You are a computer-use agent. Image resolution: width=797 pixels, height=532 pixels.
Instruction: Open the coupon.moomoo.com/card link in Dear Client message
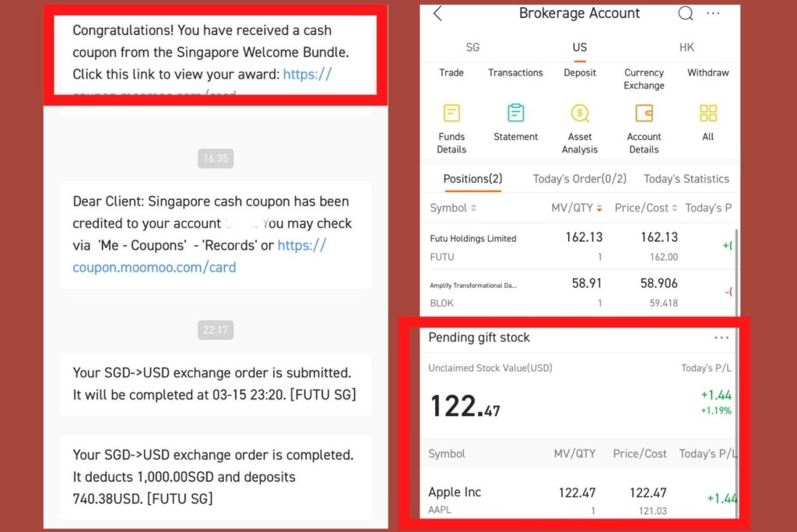(x=154, y=268)
